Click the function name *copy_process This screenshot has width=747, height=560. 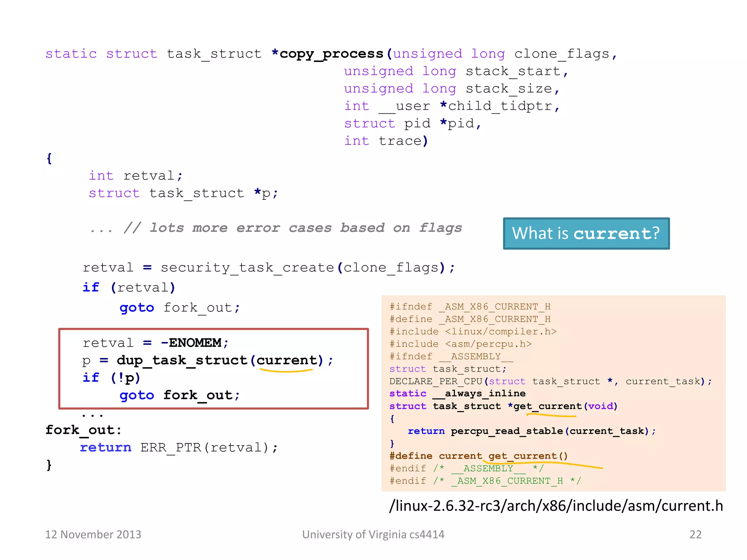(328, 54)
